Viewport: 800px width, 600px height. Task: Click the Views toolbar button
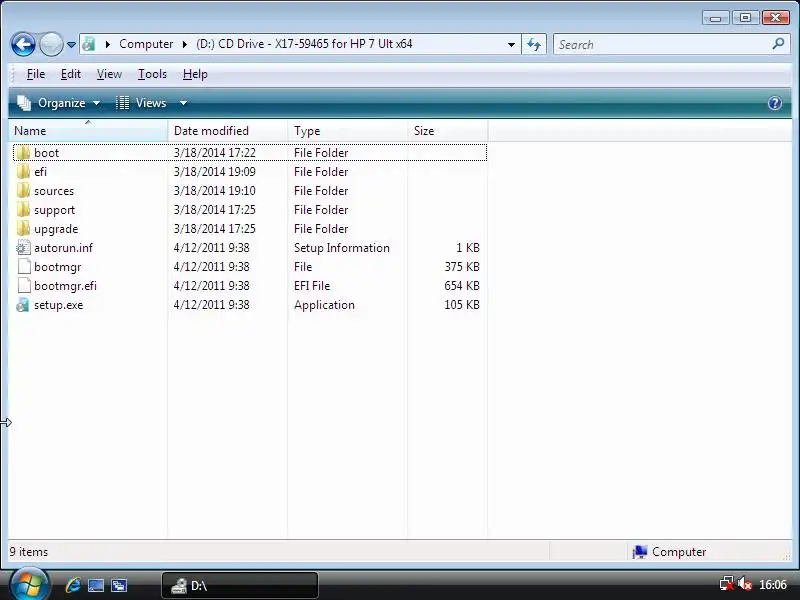click(x=141, y=103)
